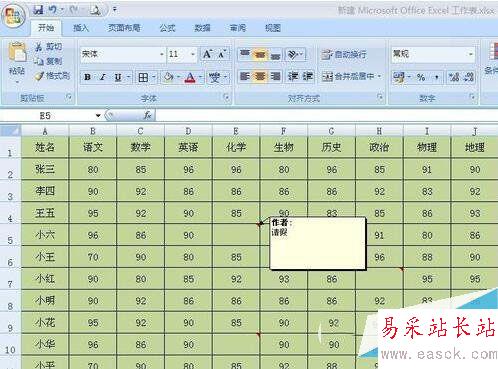The height and width of the screenshot is (369, 498).
Task: Click the insert function fx button
Action: point(147,115)
